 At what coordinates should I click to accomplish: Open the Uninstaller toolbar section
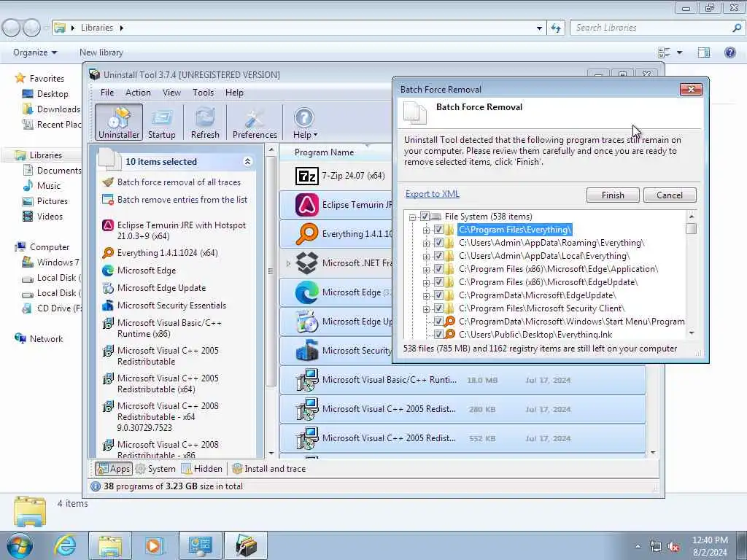coord(119,122)
